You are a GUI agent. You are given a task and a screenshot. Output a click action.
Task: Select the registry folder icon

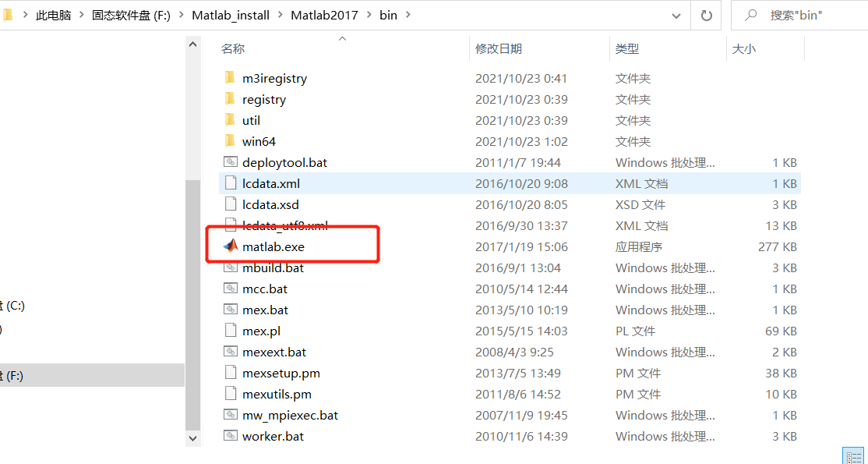(231, 99)
